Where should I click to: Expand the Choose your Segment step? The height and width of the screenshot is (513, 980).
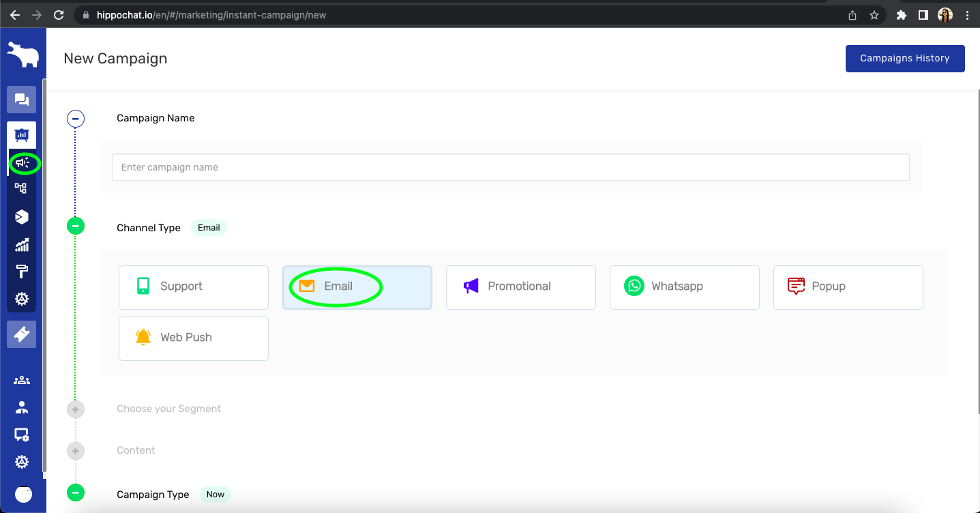point(76,409)
